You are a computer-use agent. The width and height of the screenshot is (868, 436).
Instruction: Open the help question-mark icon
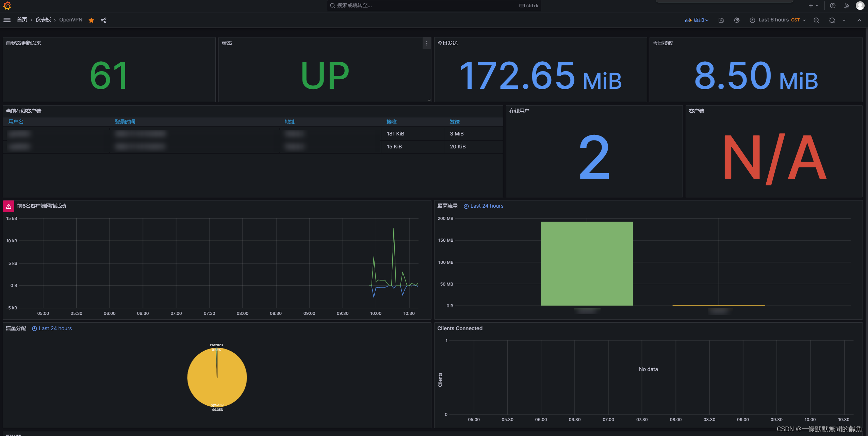click(x=833, y=5)
